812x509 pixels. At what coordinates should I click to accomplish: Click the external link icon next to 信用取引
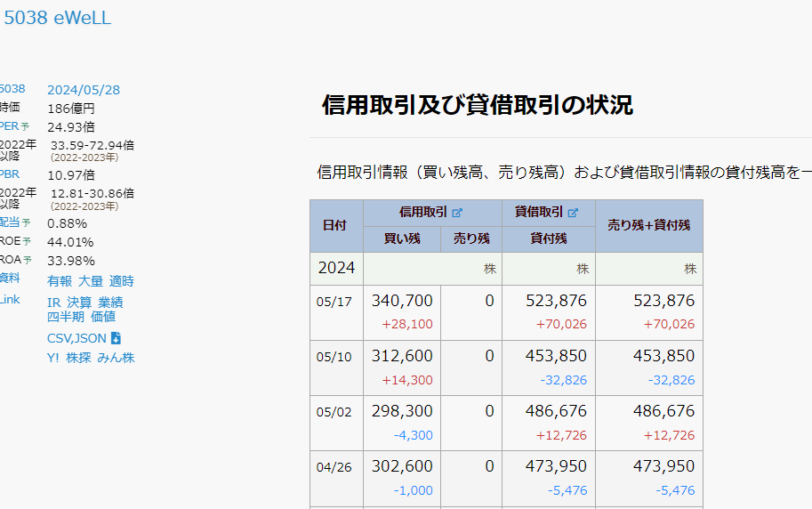(x=457, y=213)
